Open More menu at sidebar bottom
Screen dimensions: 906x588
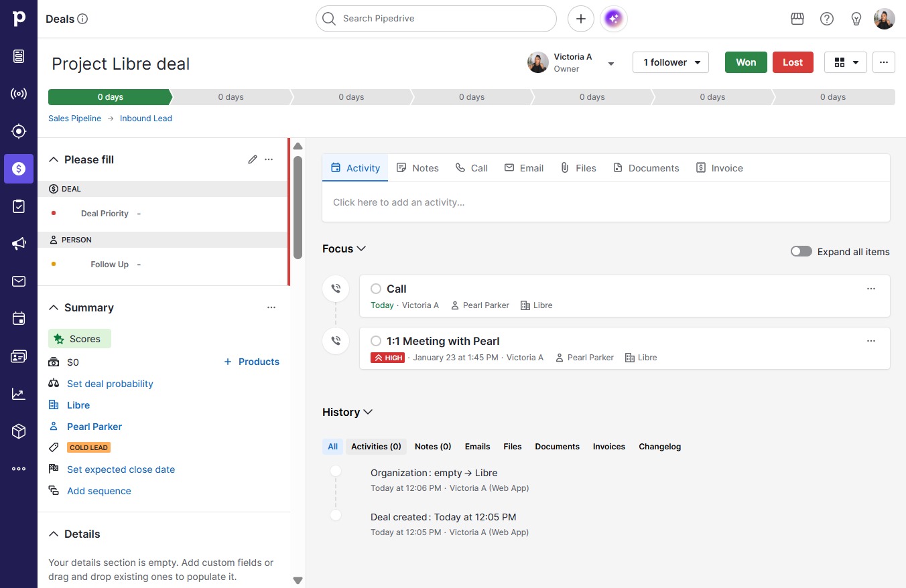(x=19, y=469)
